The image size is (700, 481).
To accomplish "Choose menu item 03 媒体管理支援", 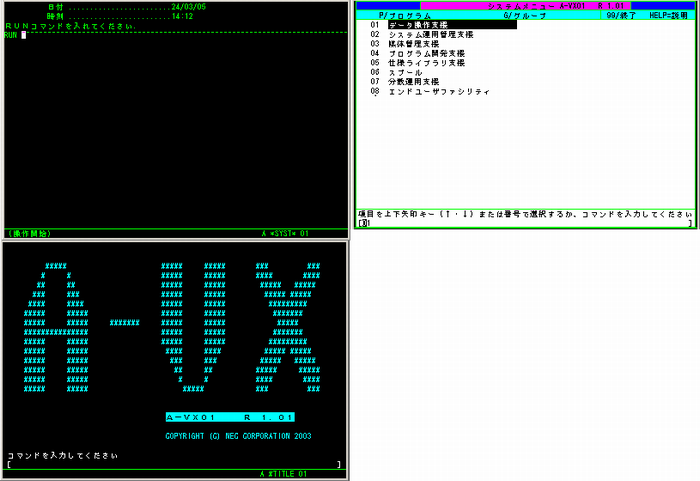I will (x=404, y=44).
